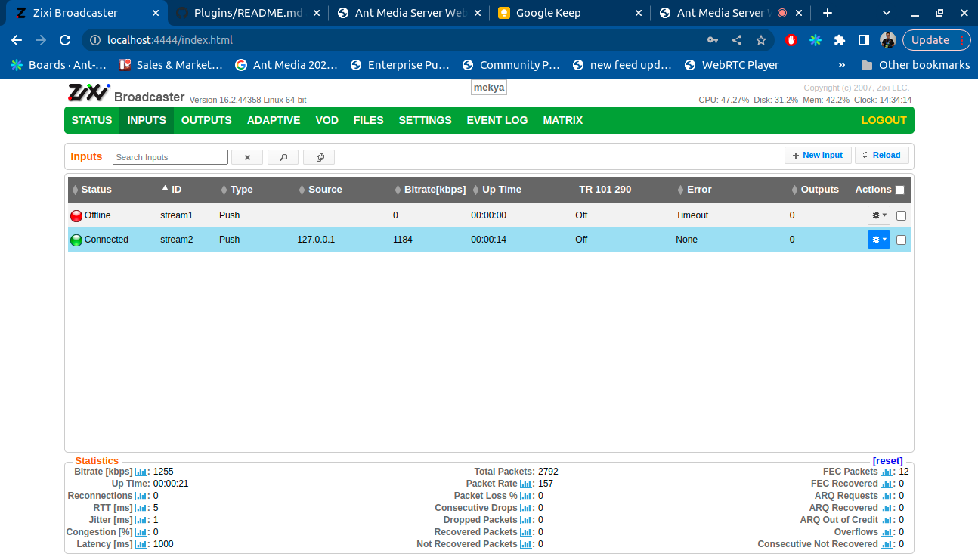Image resolution: width=978 pixels, height=560 pixels.
Task: Click the magnifier search button beside Search Inputs
Action: (x=283, y=157)
